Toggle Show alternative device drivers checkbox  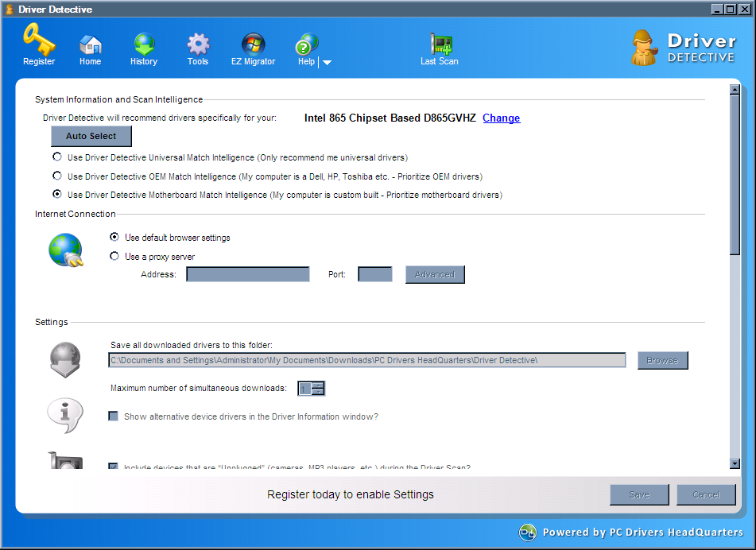tap(113, 416)
